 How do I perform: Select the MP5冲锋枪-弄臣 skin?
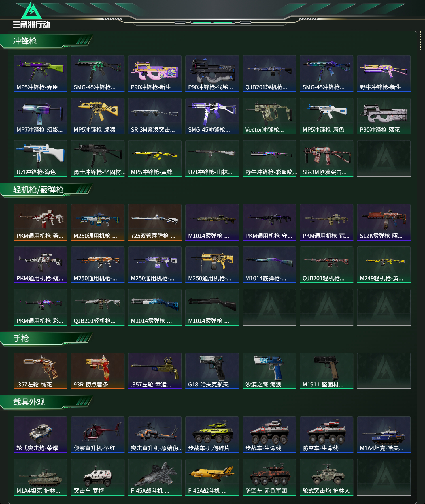pyautogui.click(x=41, y=74)
